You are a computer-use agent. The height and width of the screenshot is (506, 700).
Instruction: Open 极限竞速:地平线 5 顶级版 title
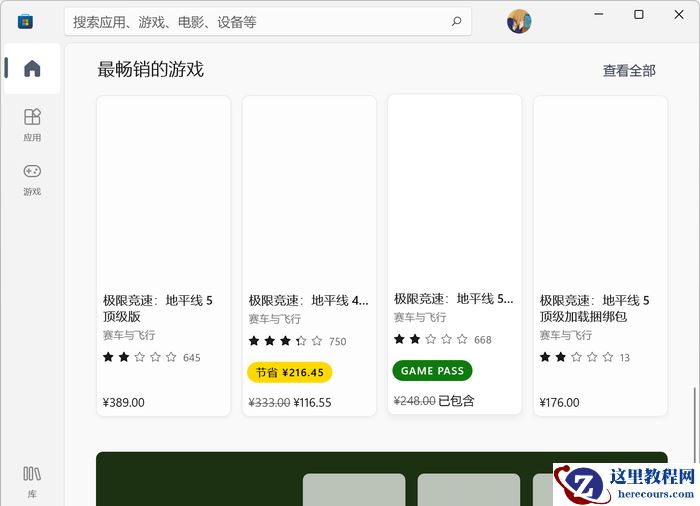pyautogui.click(x=158, y=308)
